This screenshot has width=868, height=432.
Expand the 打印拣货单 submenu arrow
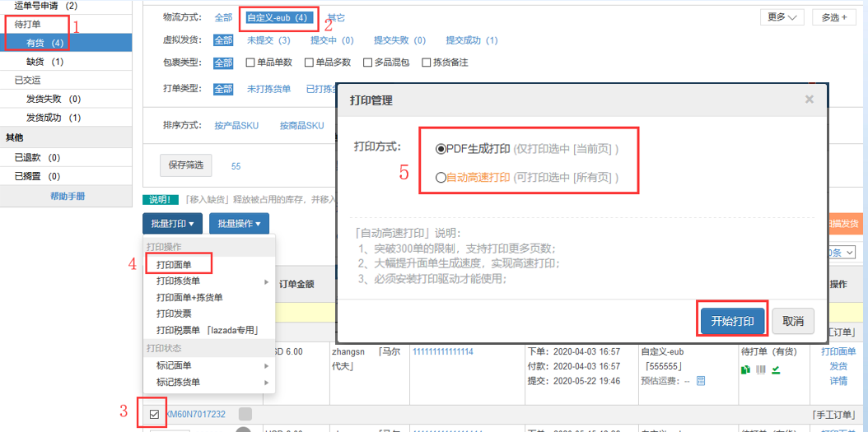[266, 282]
